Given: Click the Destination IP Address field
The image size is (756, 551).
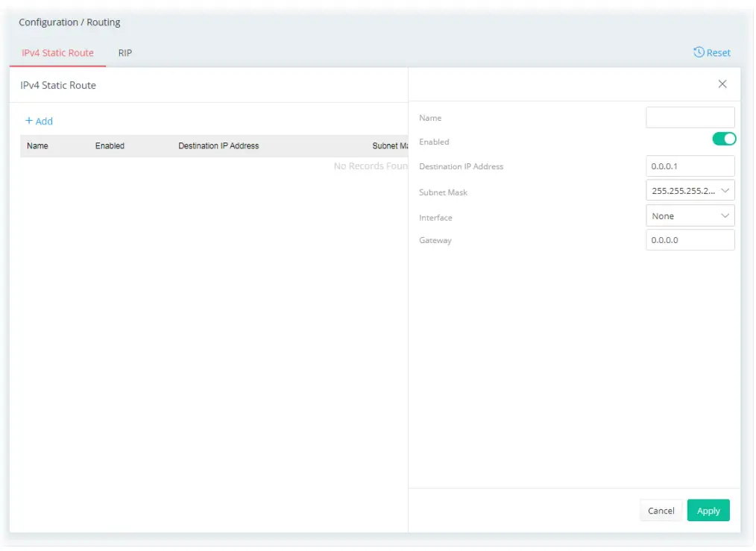Looking at the screenshot, I should point(690,166).
